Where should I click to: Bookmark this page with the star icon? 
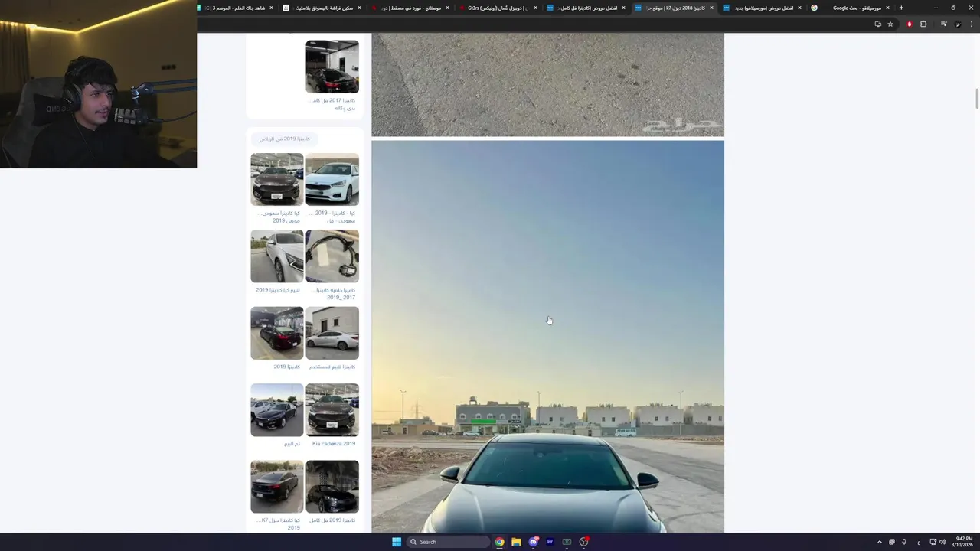tap(890, 24)
